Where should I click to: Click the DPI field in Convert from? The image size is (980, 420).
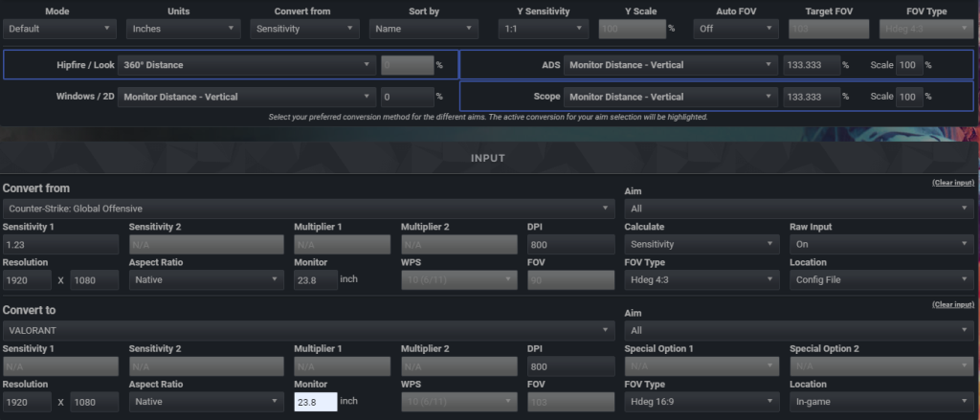tap(571, 244)
